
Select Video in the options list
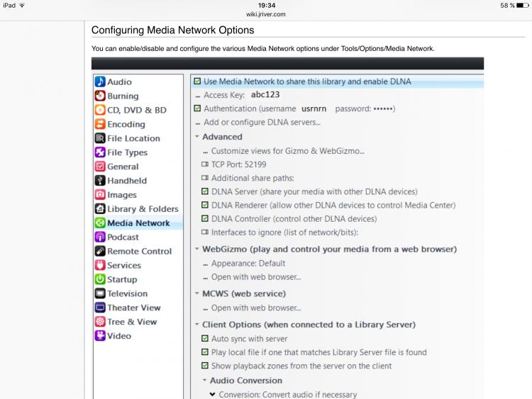[119, 336]
